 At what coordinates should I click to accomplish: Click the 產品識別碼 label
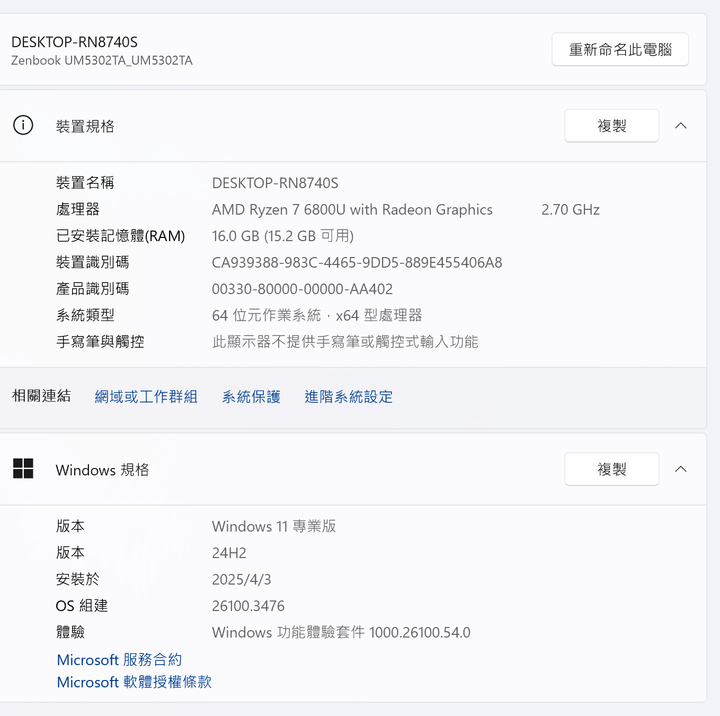coord(92,289)
